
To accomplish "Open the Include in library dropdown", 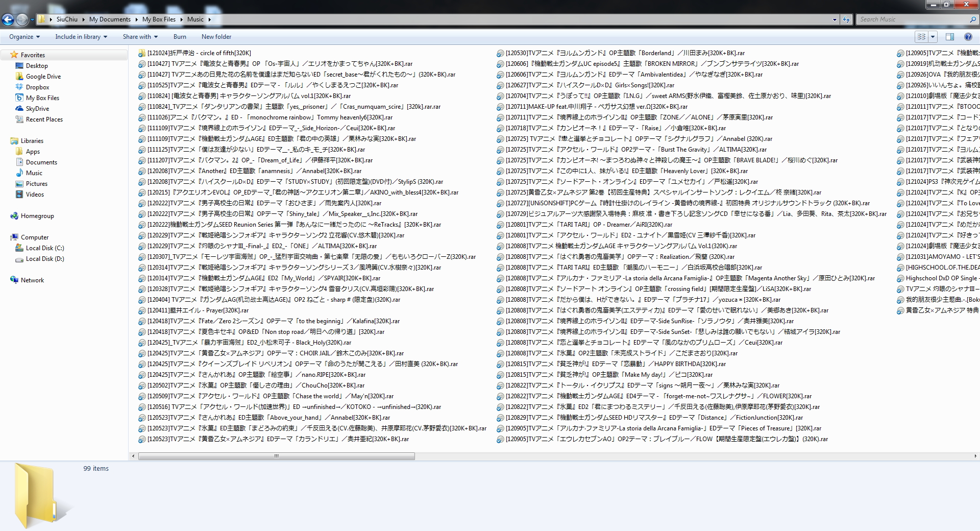I will (81, 37).
